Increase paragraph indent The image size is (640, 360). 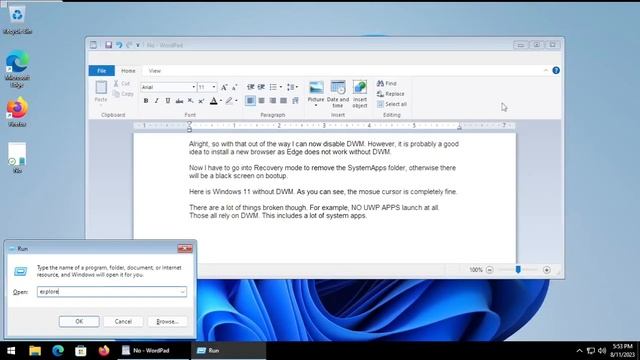(x=261, y=87)
